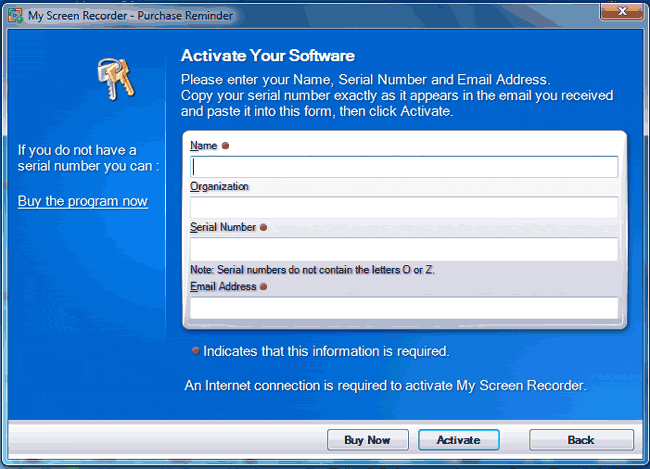Click the note about letters O or Z
This screenshot has width=650, height=469.
pos(312,270)
